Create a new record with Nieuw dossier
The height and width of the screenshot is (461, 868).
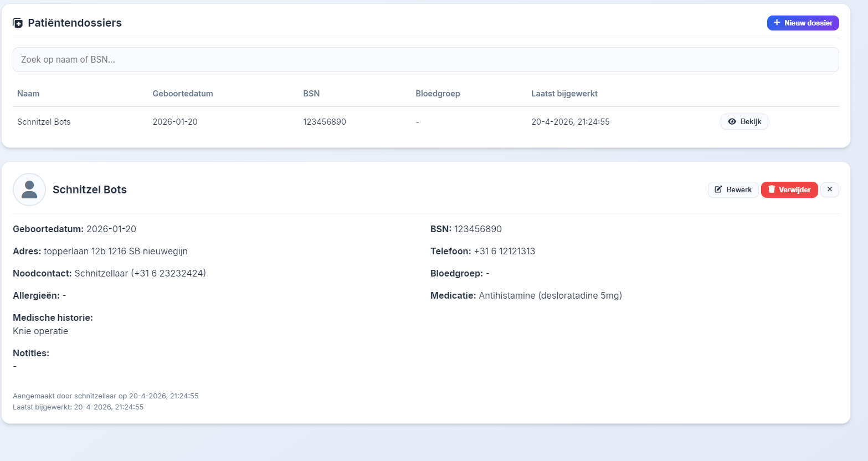pos(803,23)
